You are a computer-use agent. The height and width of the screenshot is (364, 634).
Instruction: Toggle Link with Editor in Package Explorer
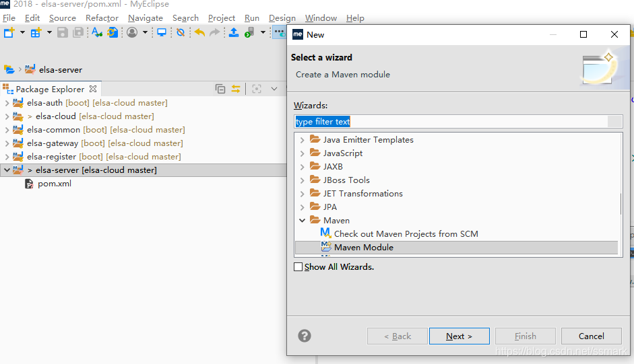[x=236, y=88]
